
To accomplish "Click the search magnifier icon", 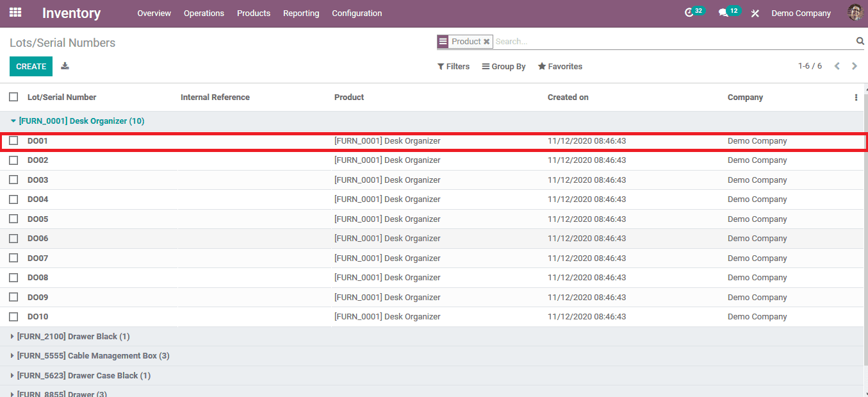I will click(x=860, y=41).
